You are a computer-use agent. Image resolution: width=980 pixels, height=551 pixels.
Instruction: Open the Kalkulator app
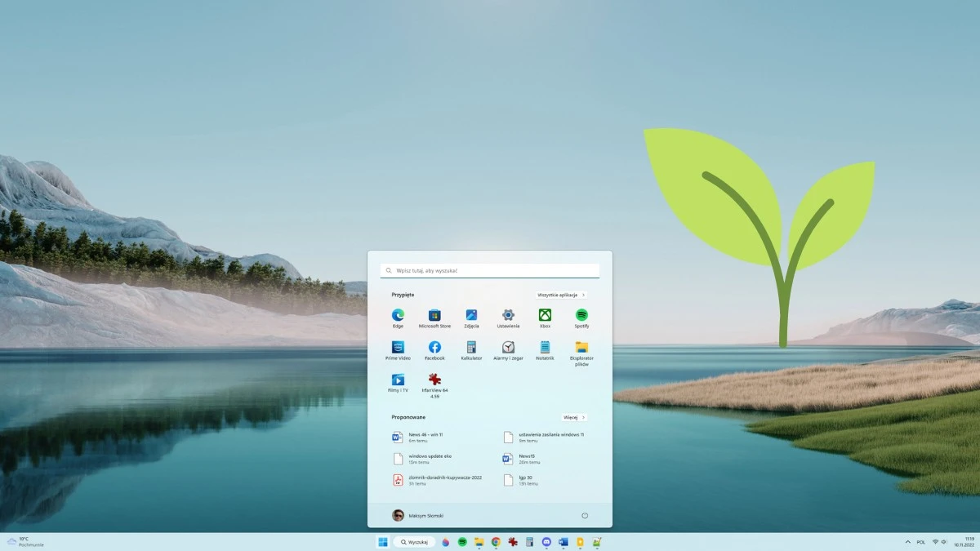470,348
